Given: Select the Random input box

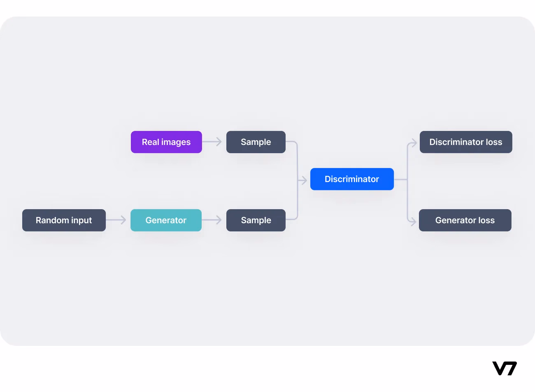Looking at the screenshot, I should (64, 220).
